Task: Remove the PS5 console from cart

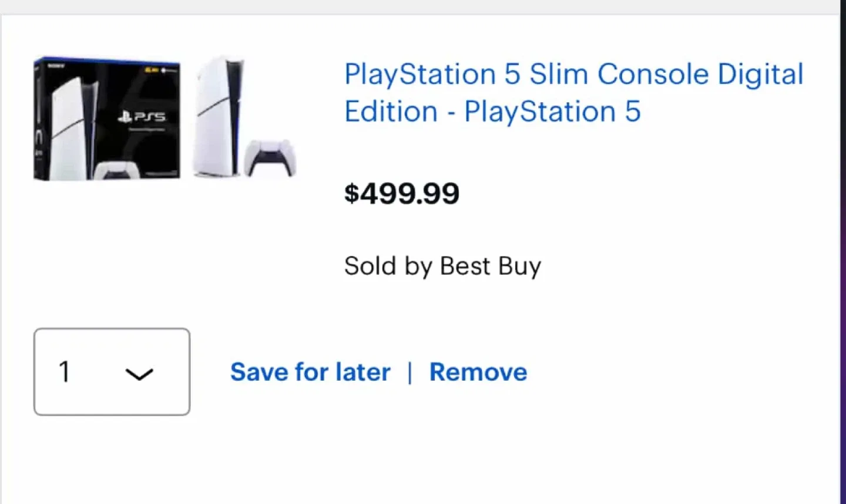Action: click(x=478, y=372)
